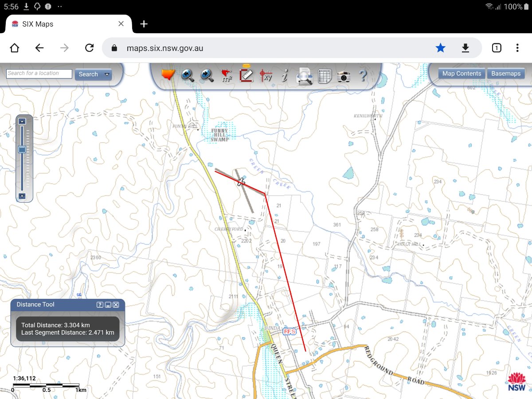Open a new browser tab
Viewport: 532px width, 399px height.
coord(144,24)
